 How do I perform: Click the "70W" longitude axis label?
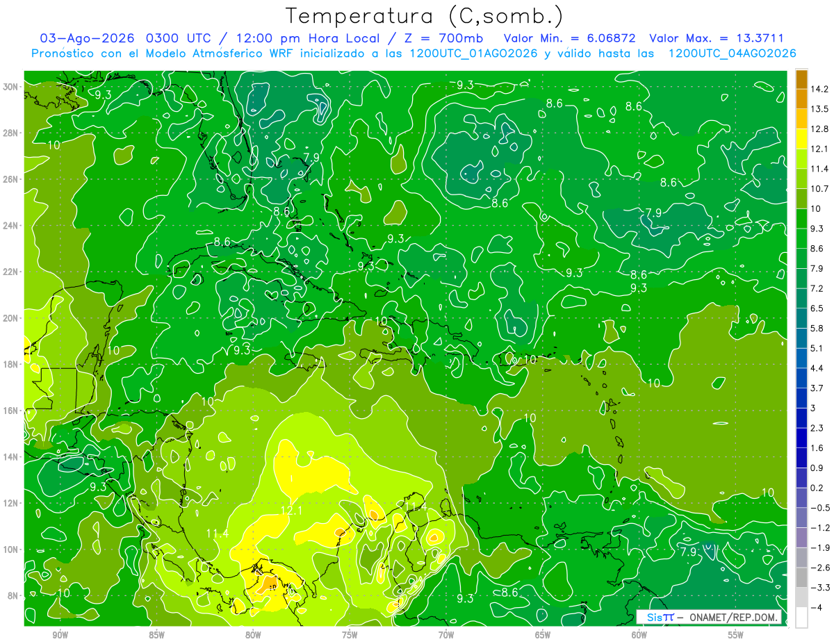click(446, 635)
